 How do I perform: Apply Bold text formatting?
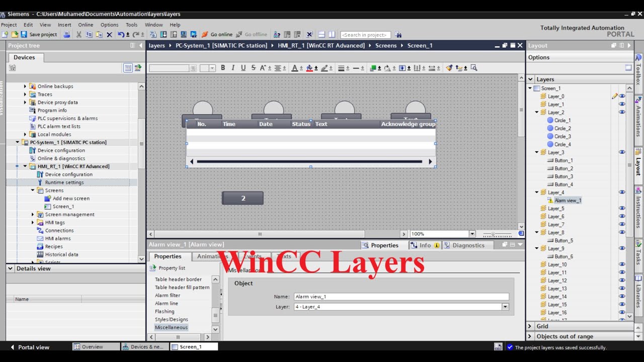pos(223,68)
